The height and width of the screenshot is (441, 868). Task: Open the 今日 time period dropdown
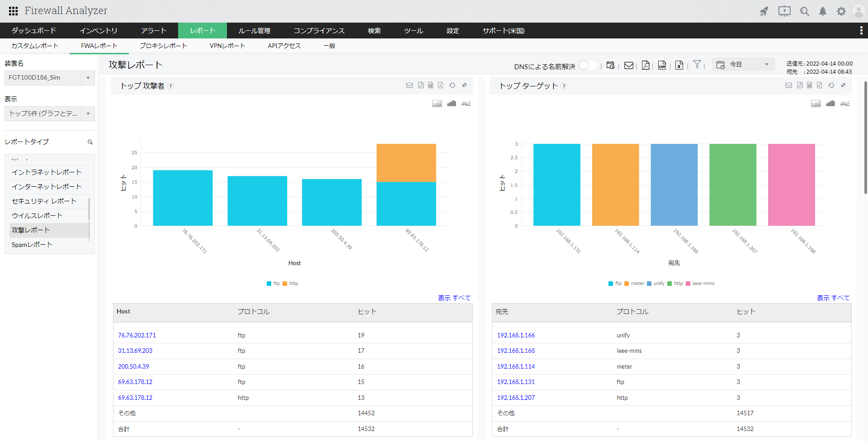[743, 65]
